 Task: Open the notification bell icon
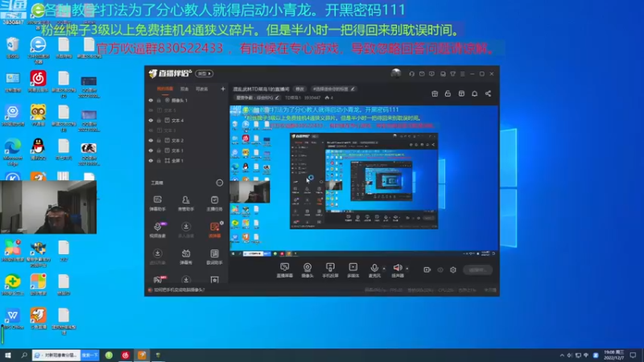tap(474, 93)
